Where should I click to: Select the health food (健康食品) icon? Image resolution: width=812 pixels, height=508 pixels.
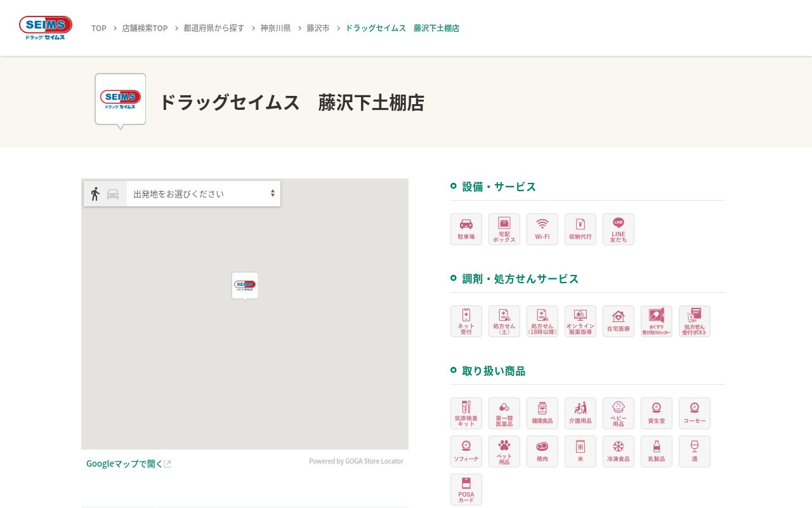point(542,413)
